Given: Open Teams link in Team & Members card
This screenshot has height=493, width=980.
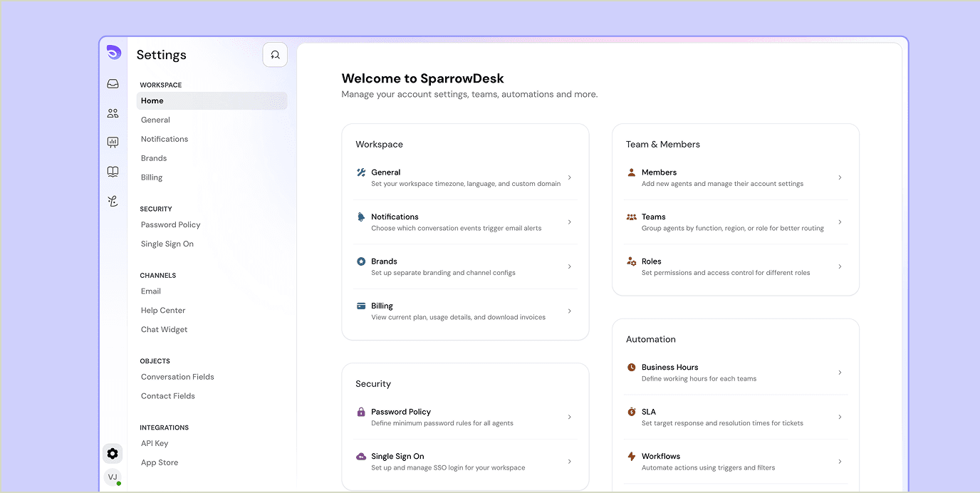Looking at the screenshot, I should pos(653,217).
